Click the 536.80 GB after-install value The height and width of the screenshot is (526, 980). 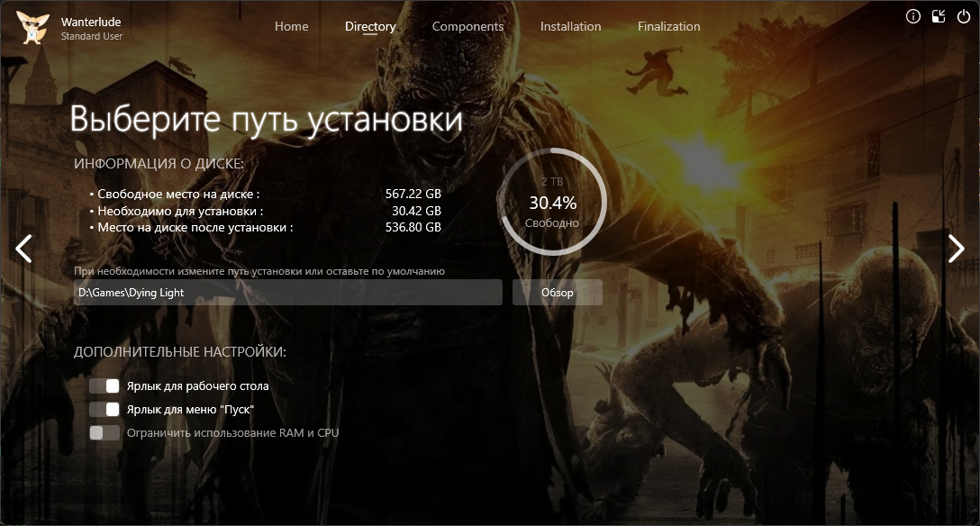pos(413,227)
